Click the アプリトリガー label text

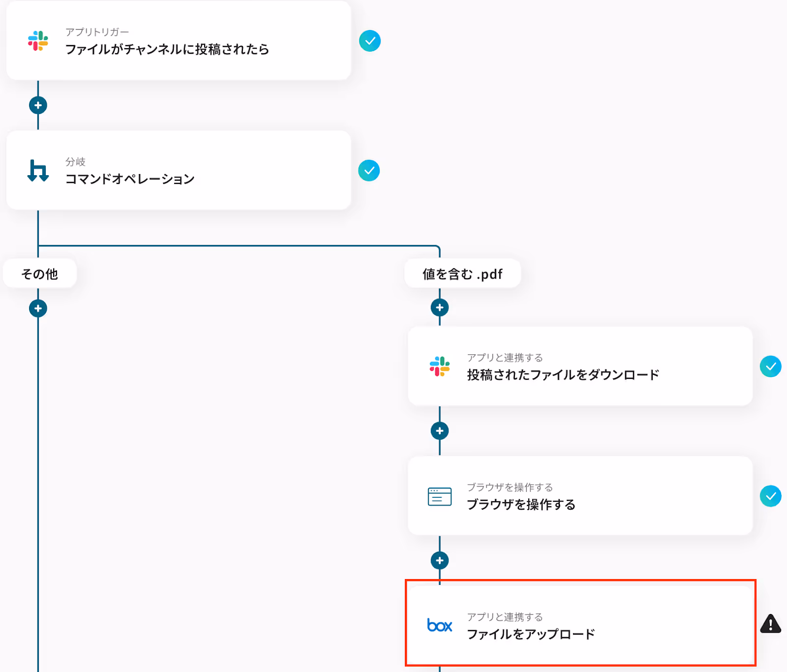point(97,32)
